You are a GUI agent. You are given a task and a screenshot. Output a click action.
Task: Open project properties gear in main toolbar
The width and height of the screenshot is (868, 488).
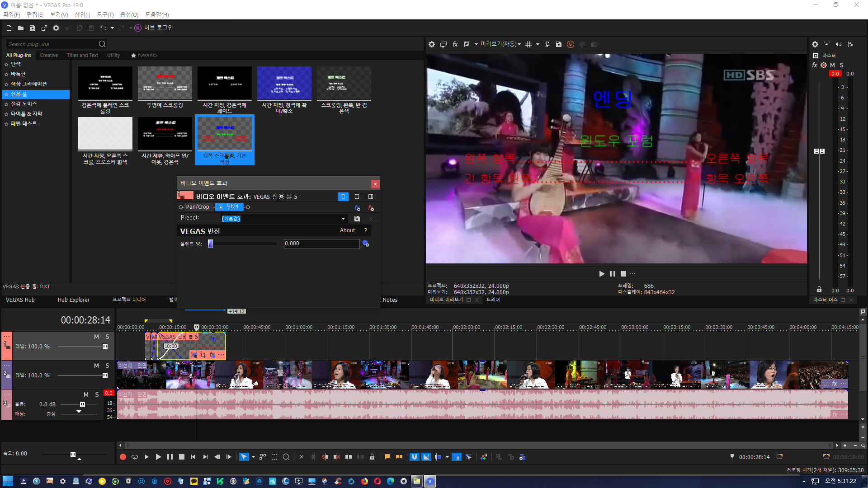click(x=56, y=28)
